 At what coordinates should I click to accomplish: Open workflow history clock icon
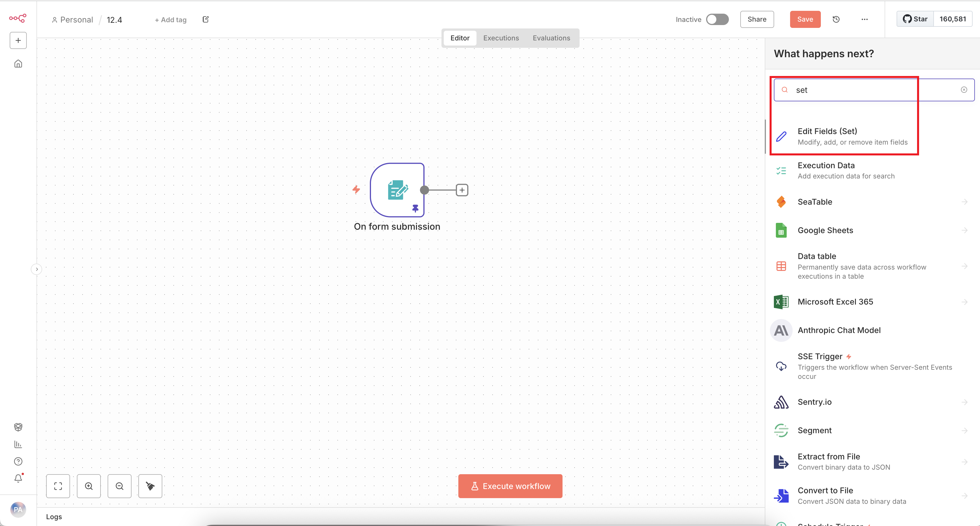pos(836,19)
